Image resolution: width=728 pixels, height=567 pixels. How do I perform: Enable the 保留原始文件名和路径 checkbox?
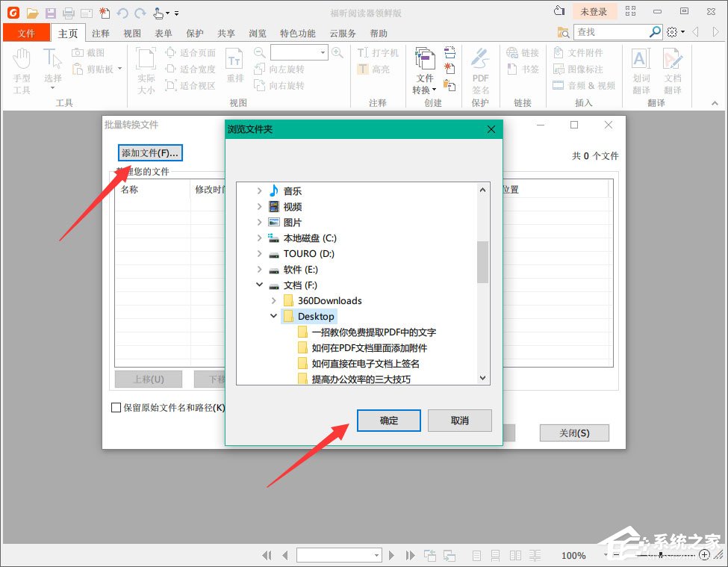(x=116, y=407)
